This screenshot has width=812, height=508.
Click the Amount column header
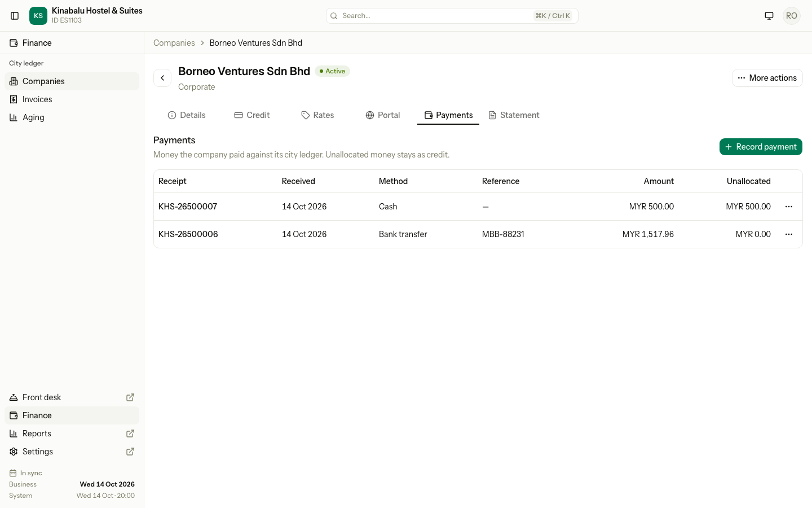[659, 181]
